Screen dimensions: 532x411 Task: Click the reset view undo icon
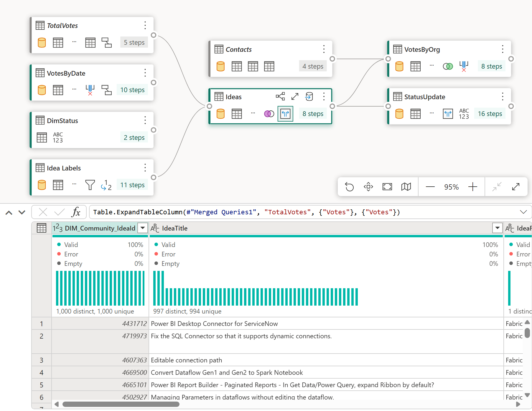[x=349, y=187]
